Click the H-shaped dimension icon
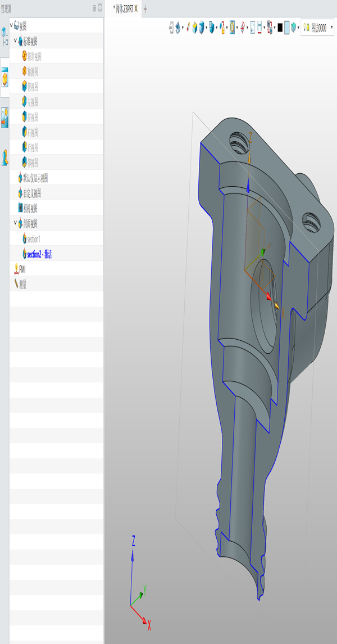337x644 pixels. tap(260, 28)
